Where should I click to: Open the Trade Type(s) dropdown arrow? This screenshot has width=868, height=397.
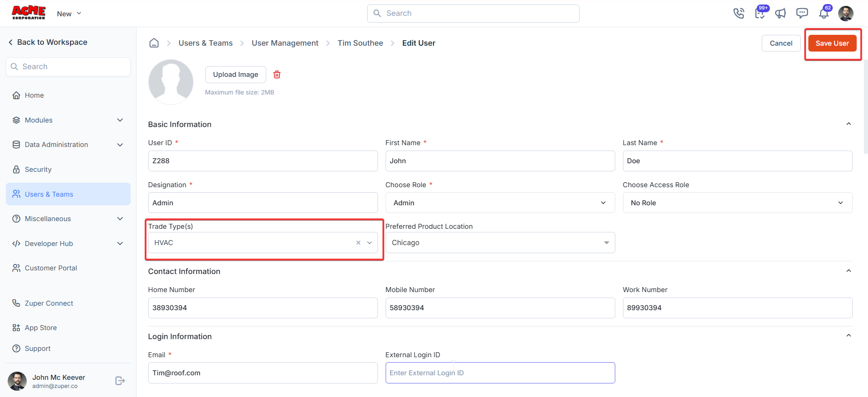pos(369,243)
